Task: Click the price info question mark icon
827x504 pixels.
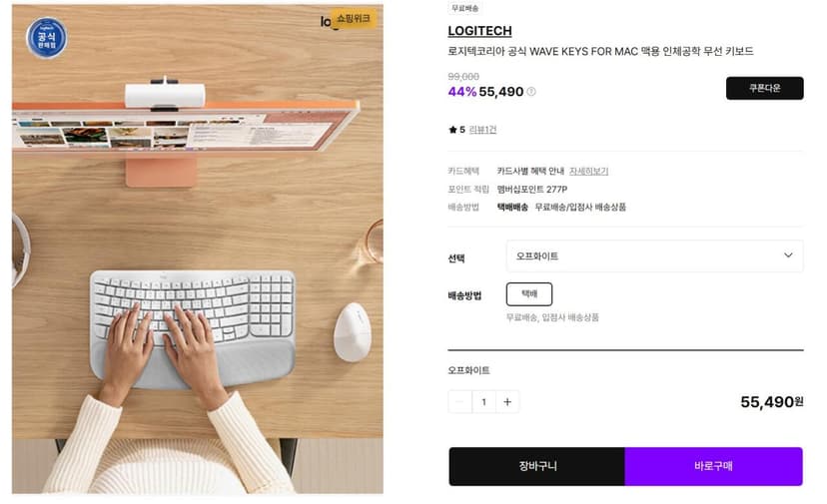Action: click(531, 92)
